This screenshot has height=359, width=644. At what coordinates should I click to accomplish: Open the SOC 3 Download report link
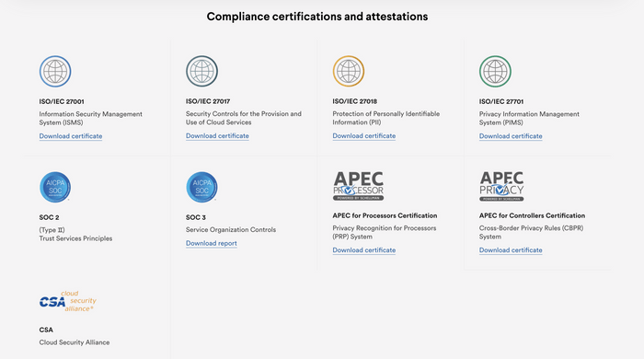coord(211,243)
